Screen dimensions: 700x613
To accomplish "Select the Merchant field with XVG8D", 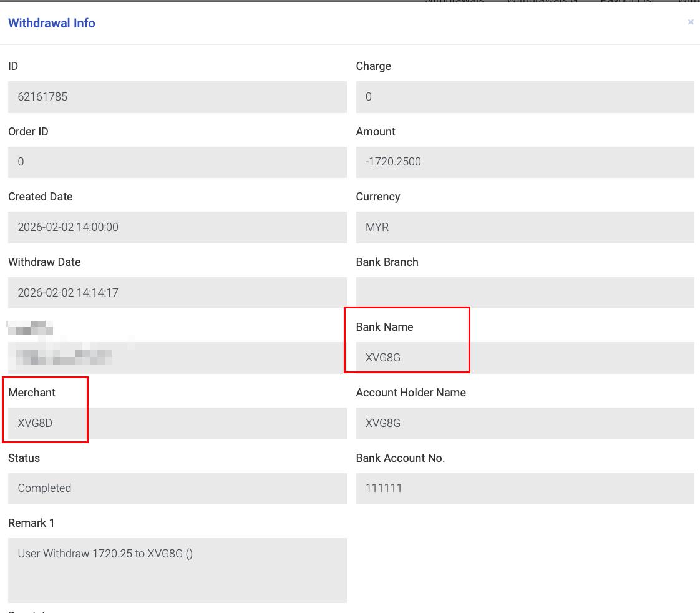I will click(177, 423).
